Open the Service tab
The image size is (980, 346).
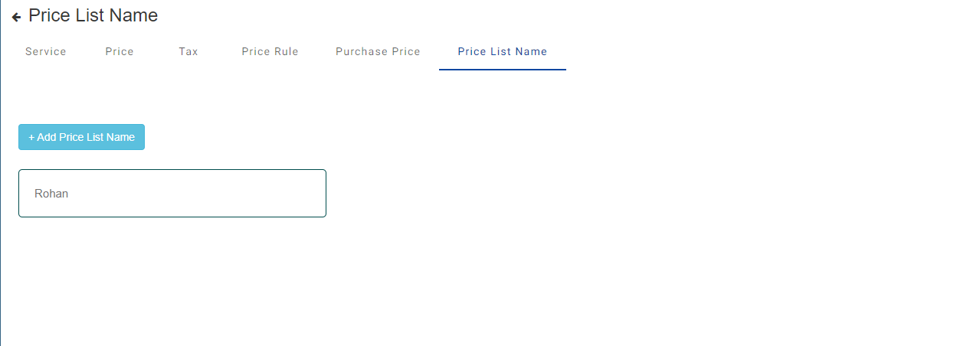[x=46, y=52]
